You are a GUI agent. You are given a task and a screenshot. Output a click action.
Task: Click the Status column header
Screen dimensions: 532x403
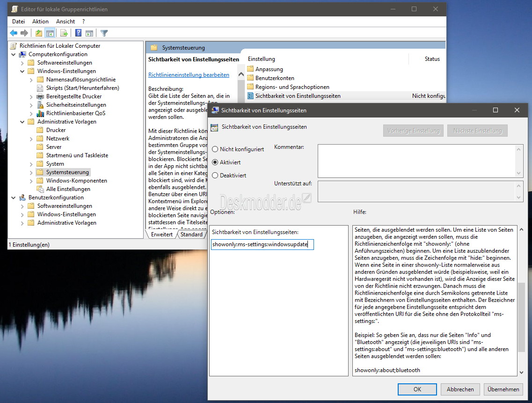[432, 59]
